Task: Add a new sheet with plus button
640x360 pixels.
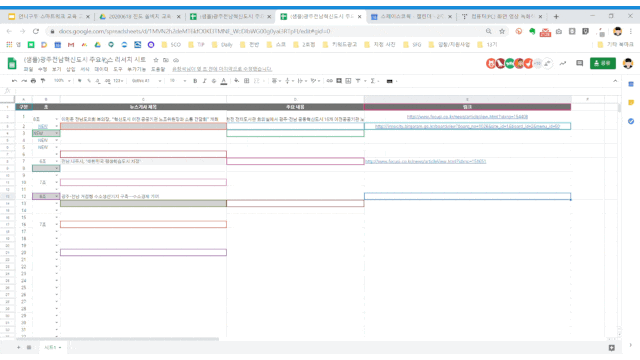Action: coord(18,347)
